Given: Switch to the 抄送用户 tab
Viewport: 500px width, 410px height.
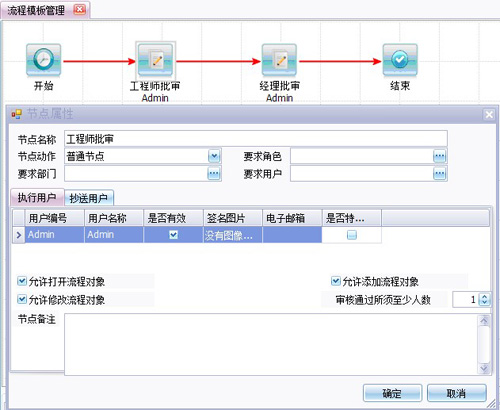Looking at the screenshot, I should point(88,198).
